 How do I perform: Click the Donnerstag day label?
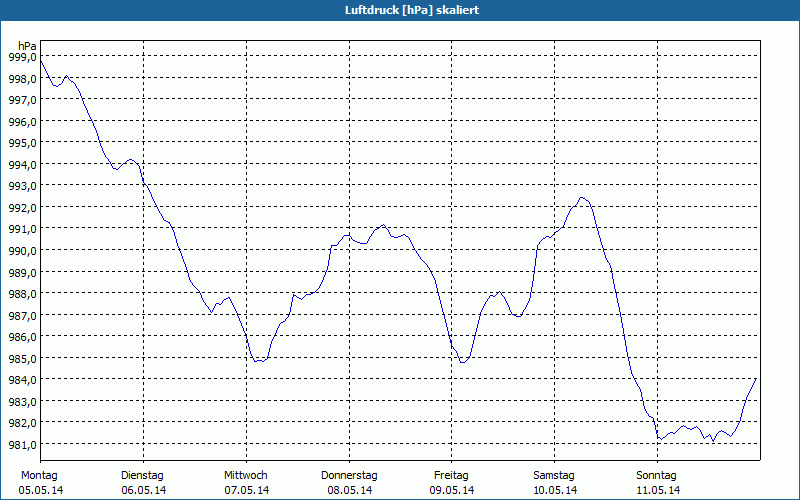(349, 476)
